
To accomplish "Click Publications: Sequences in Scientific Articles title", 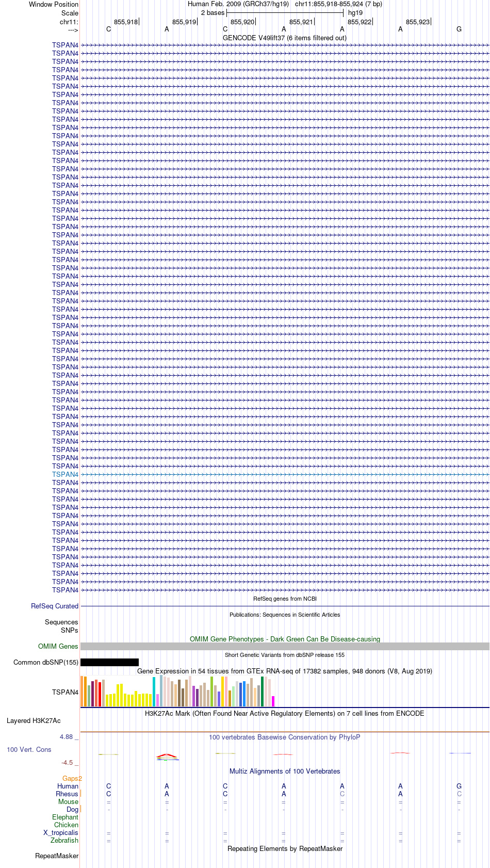I will click(285, 615).
